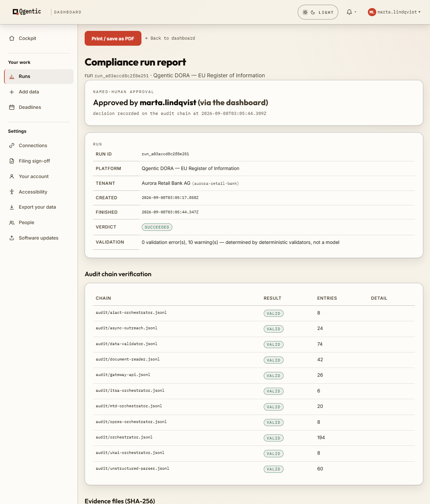Click the Aurora Retail Bank AG tenant value
Screen dimensions: 430x504
pos(190,183)
